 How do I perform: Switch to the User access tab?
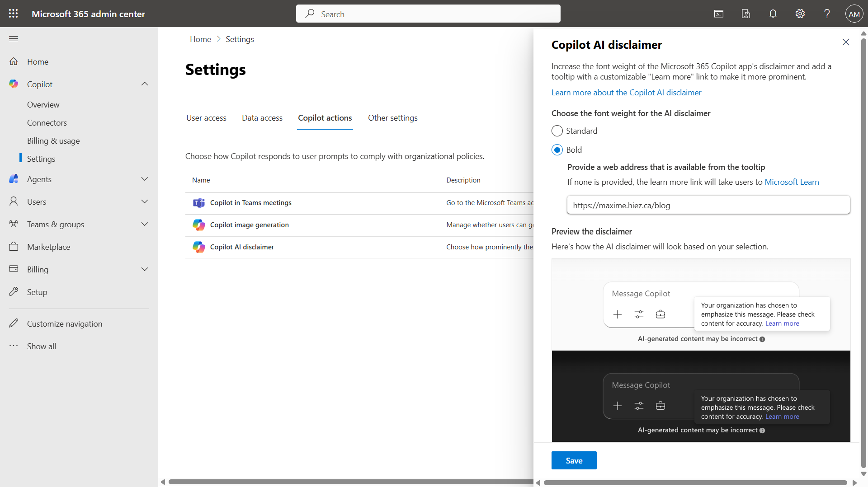pos(206,118)
